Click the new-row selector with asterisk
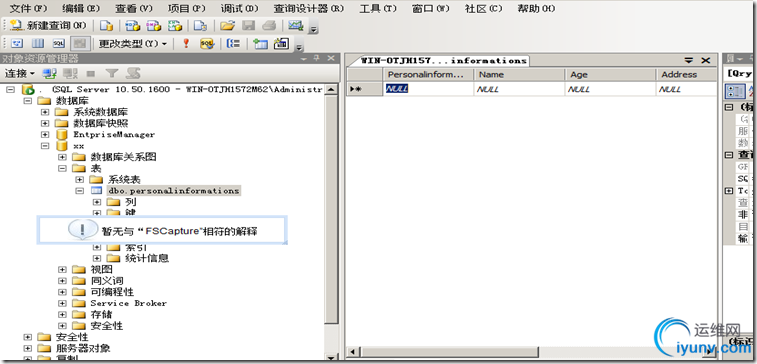 tap(364, 89)
